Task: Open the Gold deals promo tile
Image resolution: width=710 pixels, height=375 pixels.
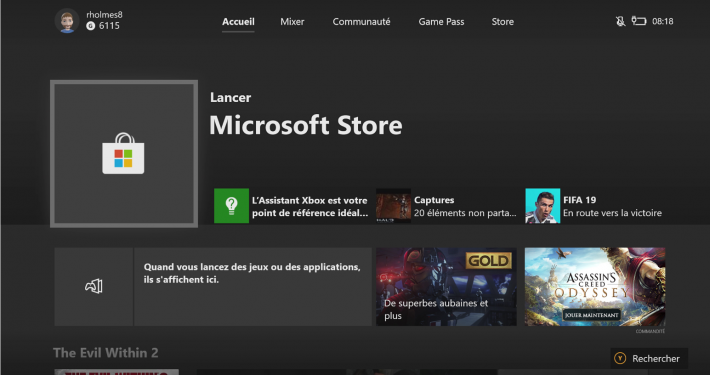Action: tap(446, 286)
